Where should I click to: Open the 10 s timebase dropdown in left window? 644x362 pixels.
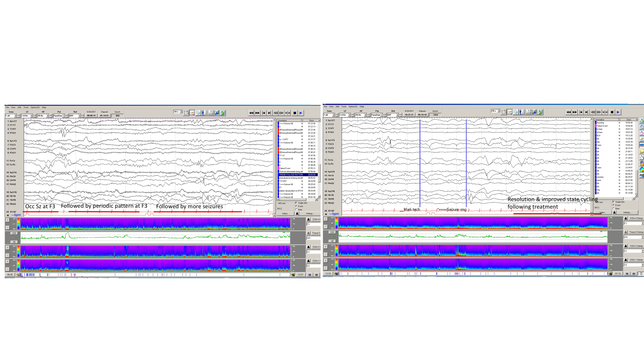pos(181,112)
